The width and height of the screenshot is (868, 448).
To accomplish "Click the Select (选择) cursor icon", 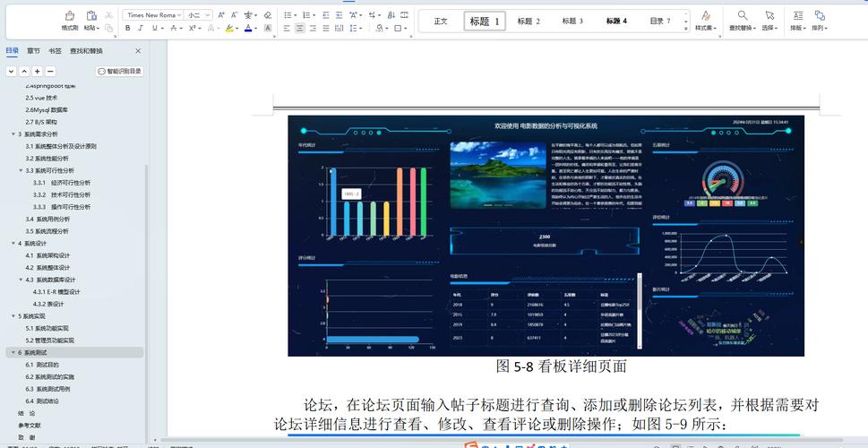I will click(x=769, y=15).
